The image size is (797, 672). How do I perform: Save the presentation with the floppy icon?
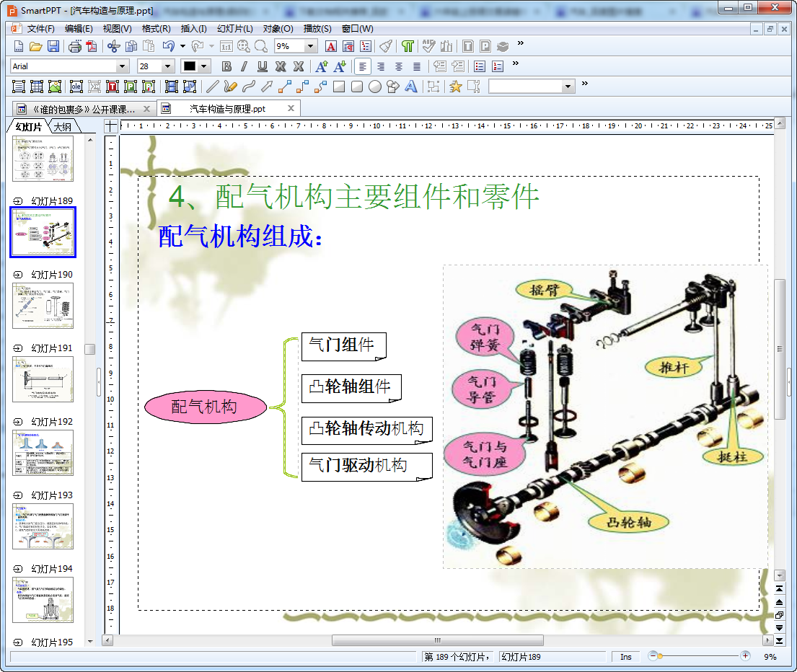pyautogui.click(x=53, y=47)
